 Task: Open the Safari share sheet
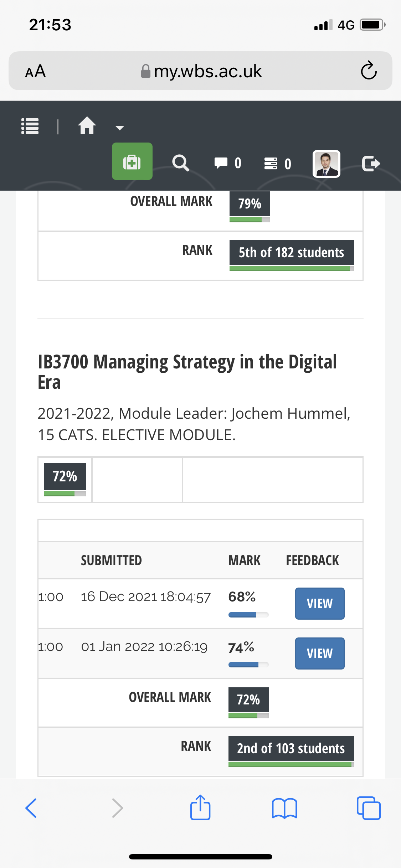click(200, 807)
